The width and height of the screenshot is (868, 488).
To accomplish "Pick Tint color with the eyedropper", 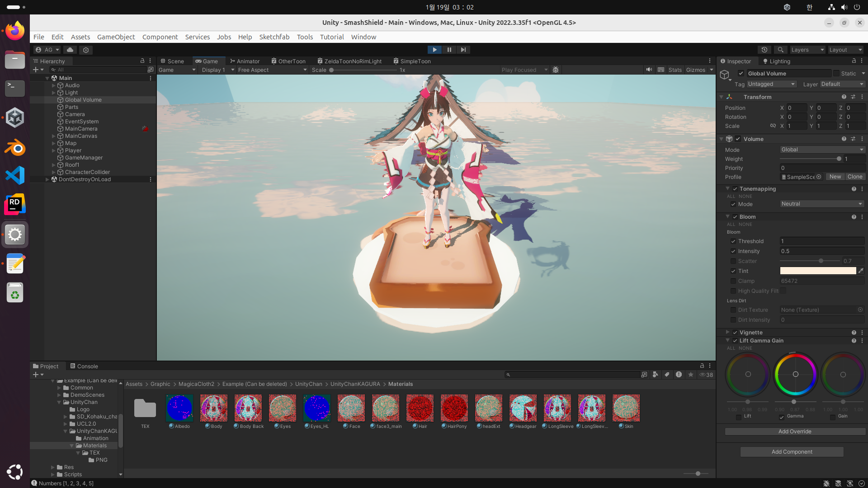I will (861, 271).
